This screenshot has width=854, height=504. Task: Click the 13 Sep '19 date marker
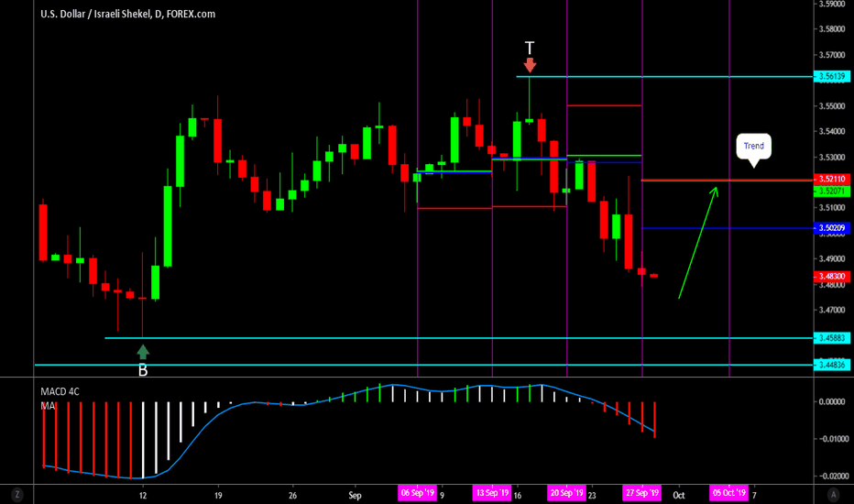click(492, 493)
